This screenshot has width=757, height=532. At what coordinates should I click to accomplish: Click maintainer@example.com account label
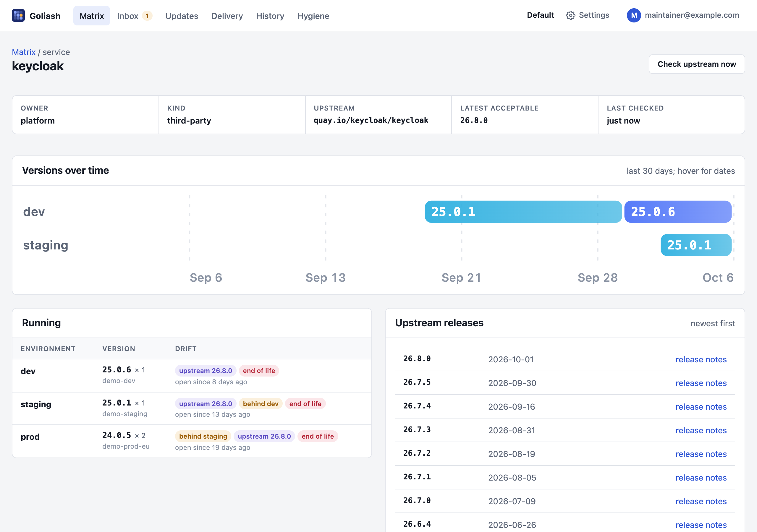pos(692,15)
